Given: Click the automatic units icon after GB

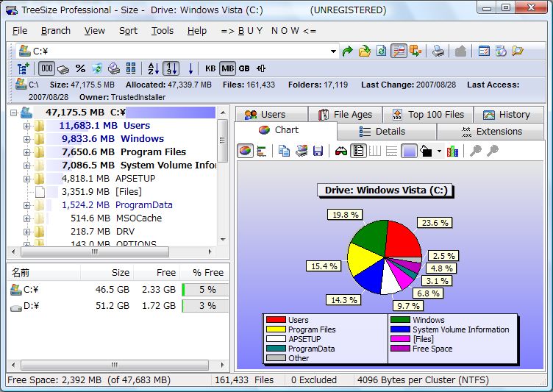Looking at the screenshot, I should (261, 68).
